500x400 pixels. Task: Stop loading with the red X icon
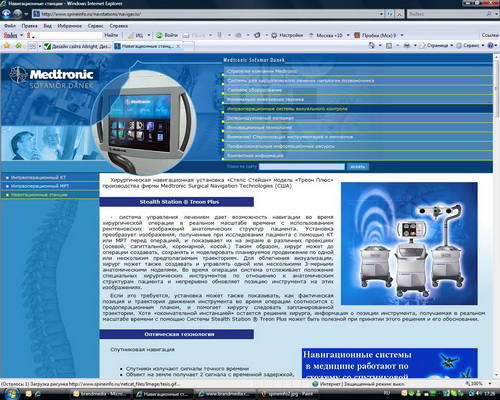click(x=400, y=14)
